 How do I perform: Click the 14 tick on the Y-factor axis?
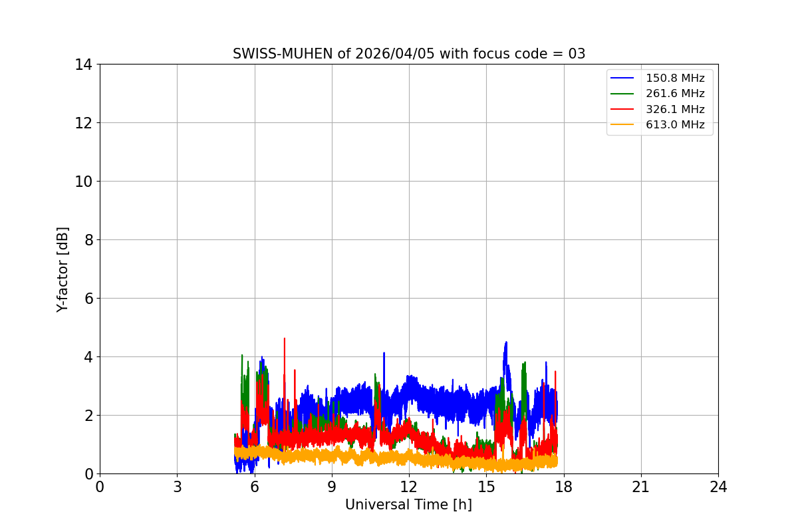point(83,65)
